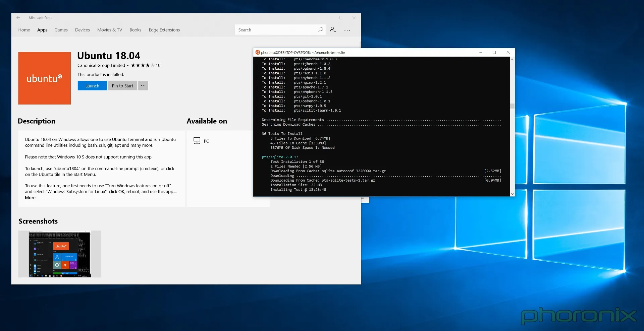The width and height of the screenshot is (644, 331).
Task: Select the Edge Extensions tab
Action: coord(164,30)
